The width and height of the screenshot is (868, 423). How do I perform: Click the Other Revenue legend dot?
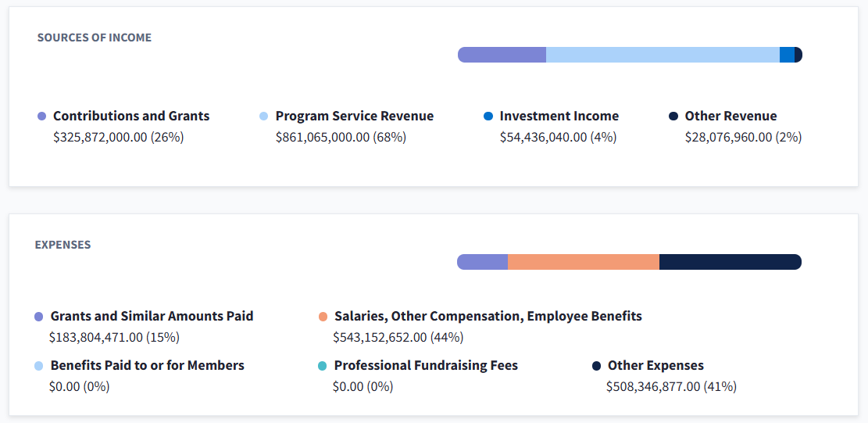click(x=673, y=117)
